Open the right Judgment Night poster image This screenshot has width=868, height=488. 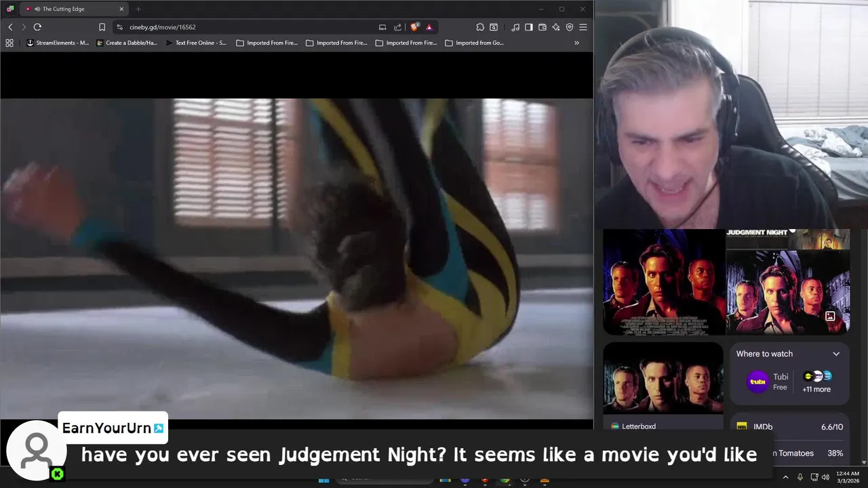(788, 292)
